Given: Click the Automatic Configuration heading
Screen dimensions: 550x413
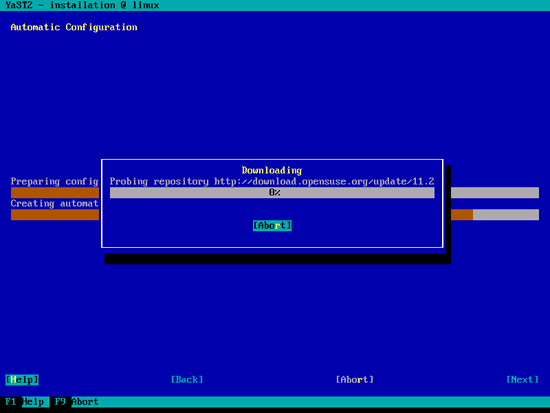Looking at the screenshot, I should point(74,27).
